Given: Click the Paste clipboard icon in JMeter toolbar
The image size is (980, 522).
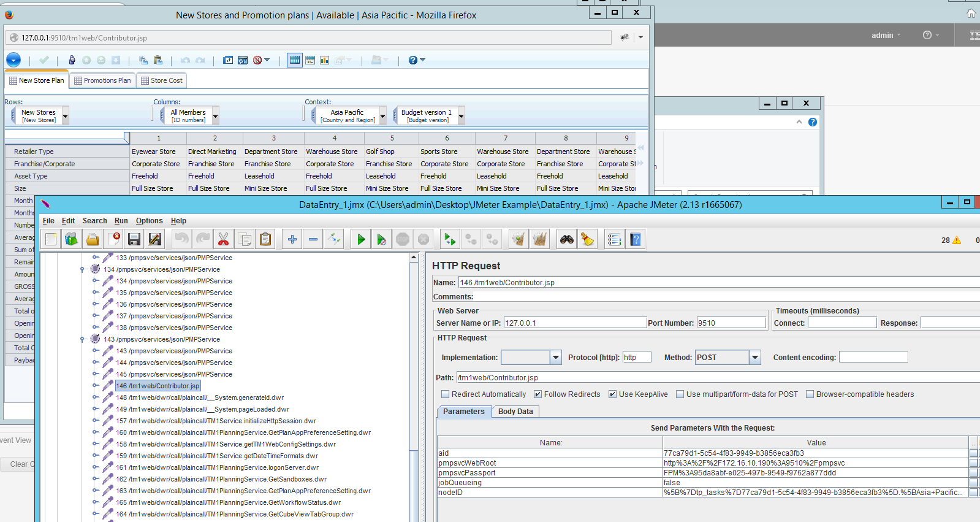Looking at the screenshot, I should pos(265,239).
